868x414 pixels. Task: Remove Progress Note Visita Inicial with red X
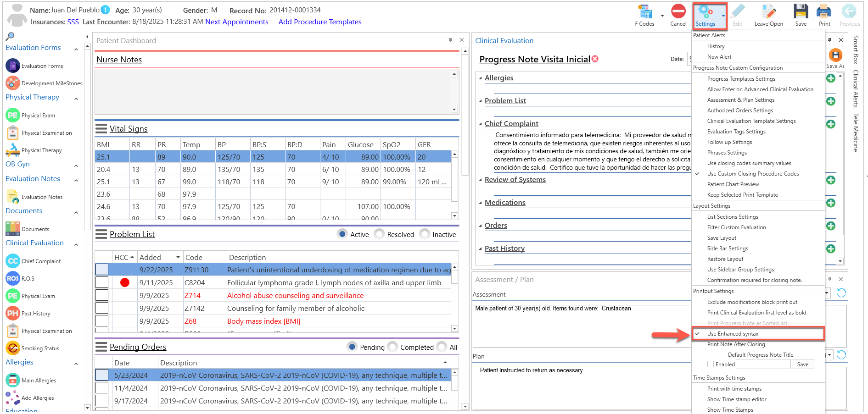pos(595,59)
